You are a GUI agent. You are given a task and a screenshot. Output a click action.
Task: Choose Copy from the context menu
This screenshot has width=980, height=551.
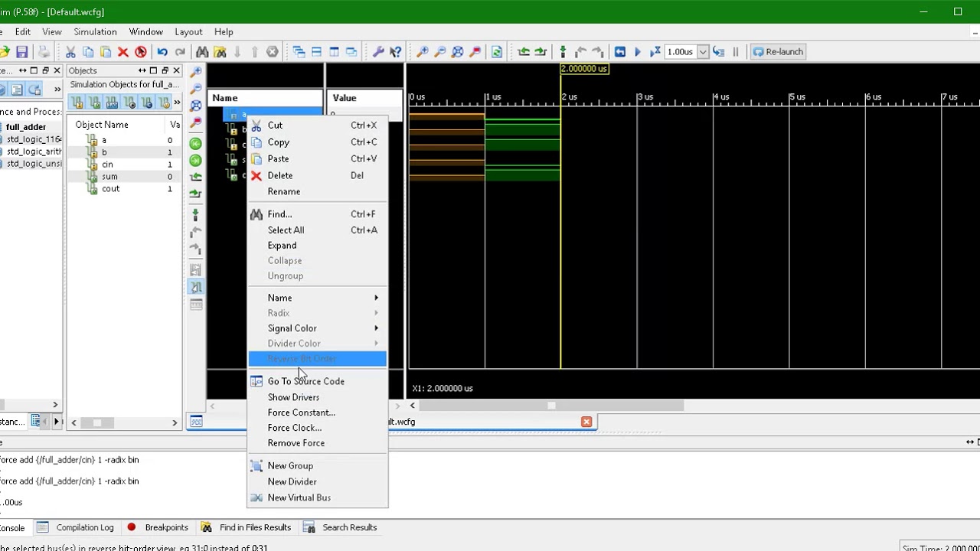[x=318, y=142]
